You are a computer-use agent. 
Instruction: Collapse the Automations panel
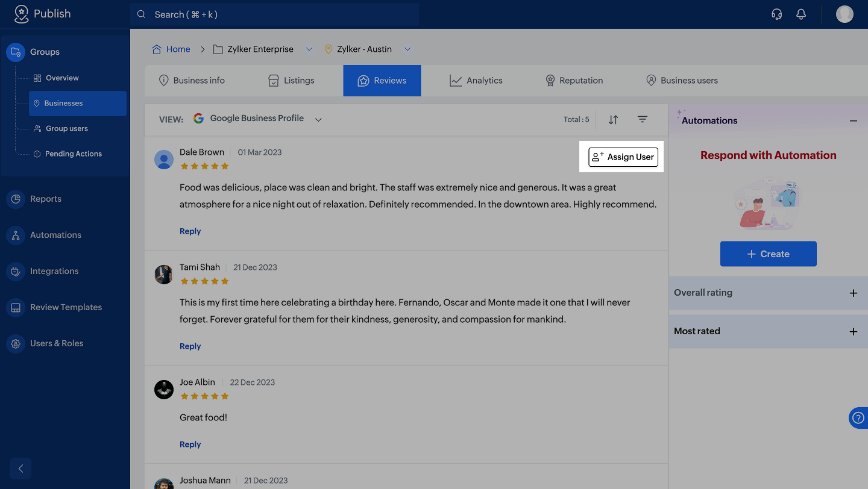[x=853, y=121]
